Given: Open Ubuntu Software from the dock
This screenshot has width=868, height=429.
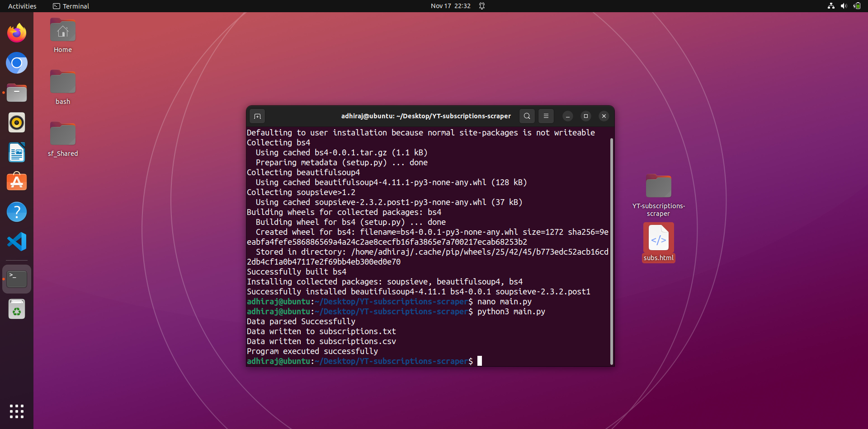Looking at the screenshot, I should [x=16, y=182].
